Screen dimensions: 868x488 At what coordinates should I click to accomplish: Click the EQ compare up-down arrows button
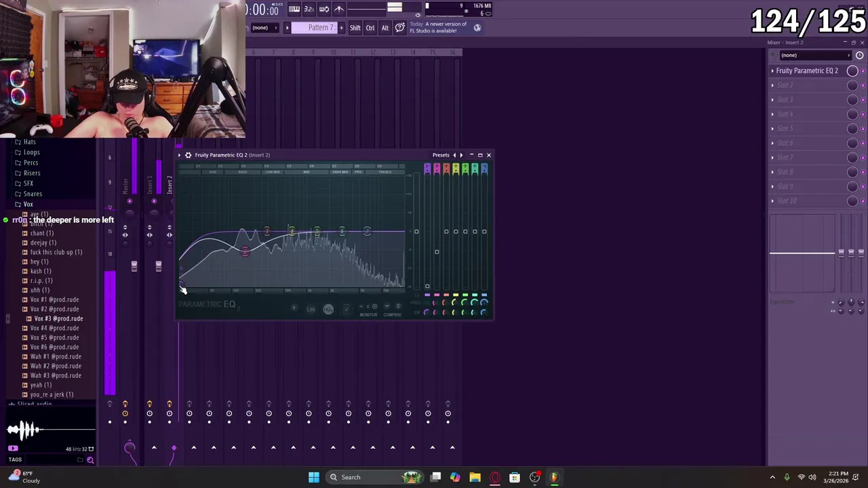[x=398, y=306]
